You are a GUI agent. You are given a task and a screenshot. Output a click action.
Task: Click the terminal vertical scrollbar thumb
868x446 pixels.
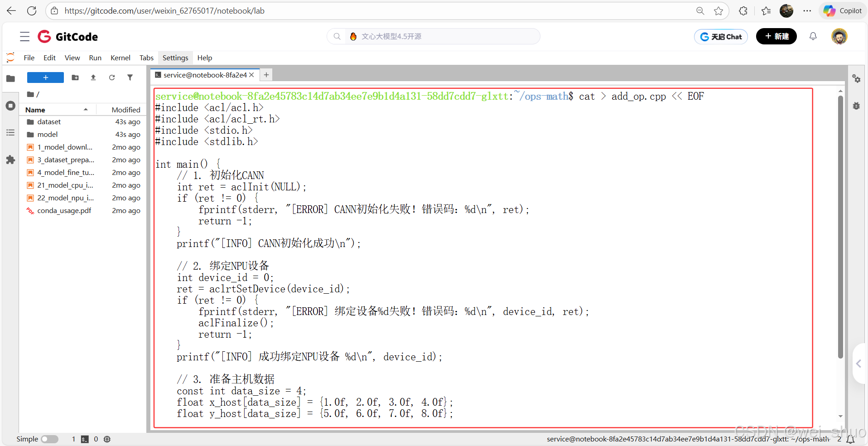click(x=840, y=227)
